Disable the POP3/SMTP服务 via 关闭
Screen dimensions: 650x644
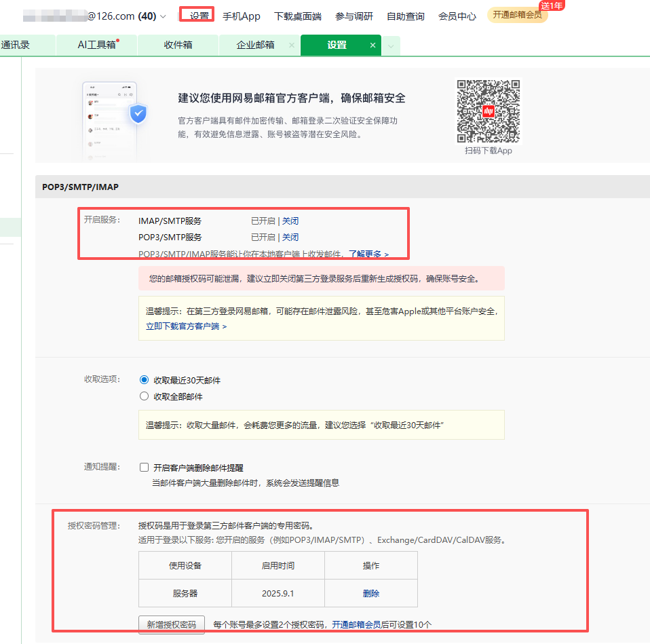point(290,238)
